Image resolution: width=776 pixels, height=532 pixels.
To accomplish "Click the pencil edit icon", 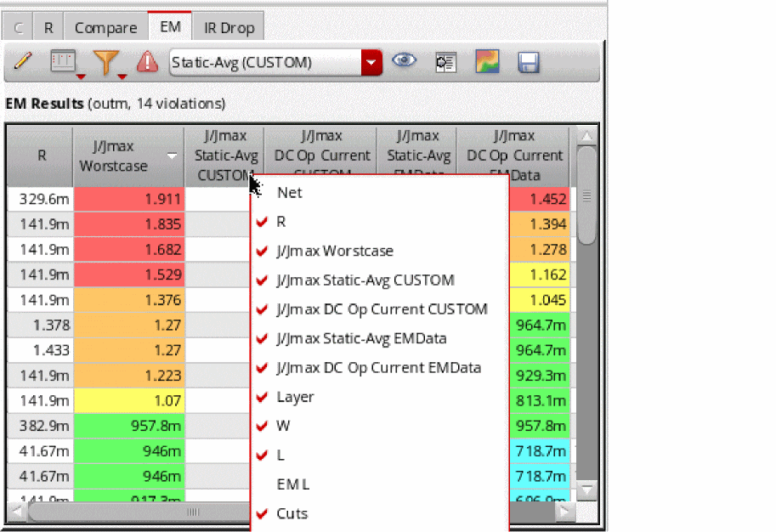I will [x=23, y=62].
